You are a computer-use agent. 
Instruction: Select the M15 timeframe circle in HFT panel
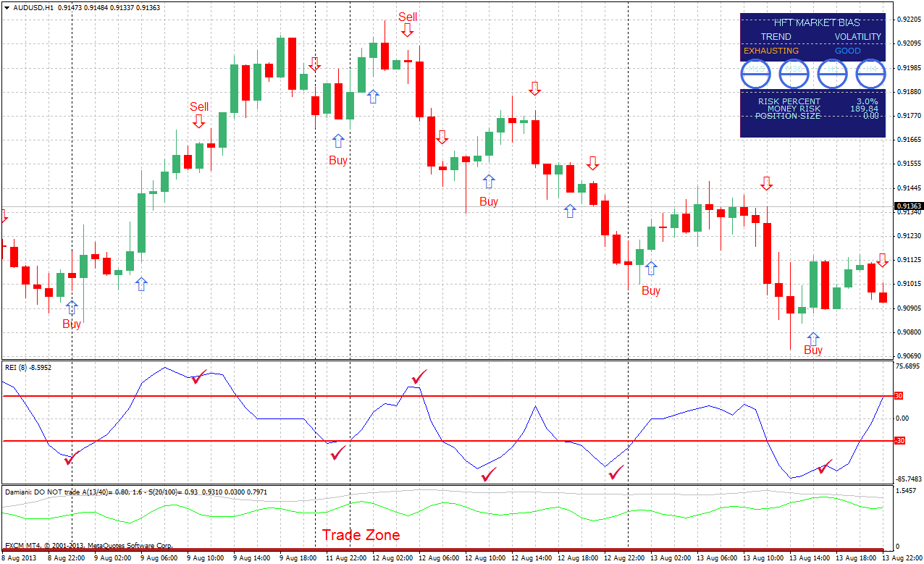click(756, 74)
